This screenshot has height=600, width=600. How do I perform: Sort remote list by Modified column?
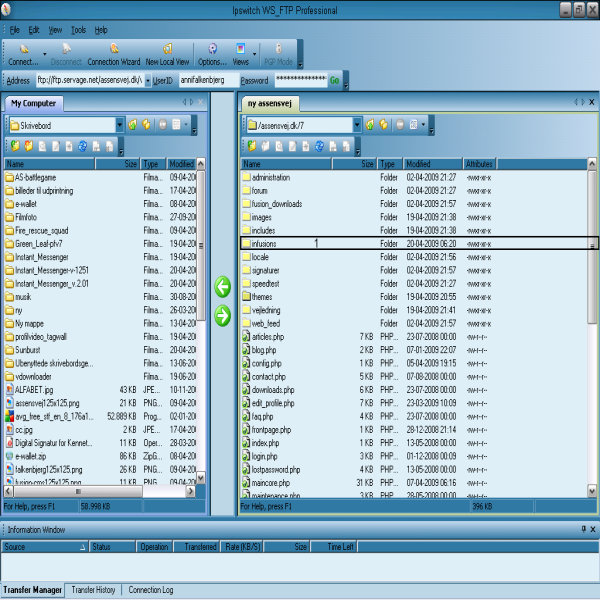(x=433, y=164)
